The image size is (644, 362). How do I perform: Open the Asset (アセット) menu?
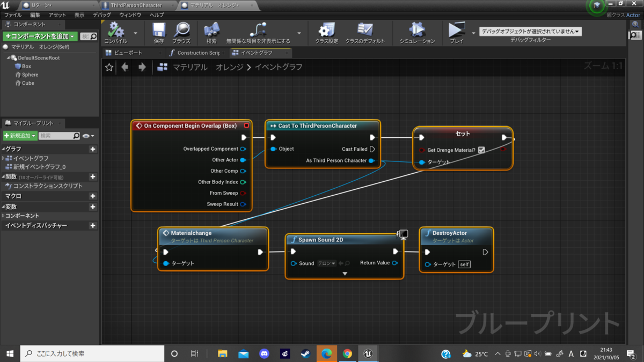tap(57, 15)
